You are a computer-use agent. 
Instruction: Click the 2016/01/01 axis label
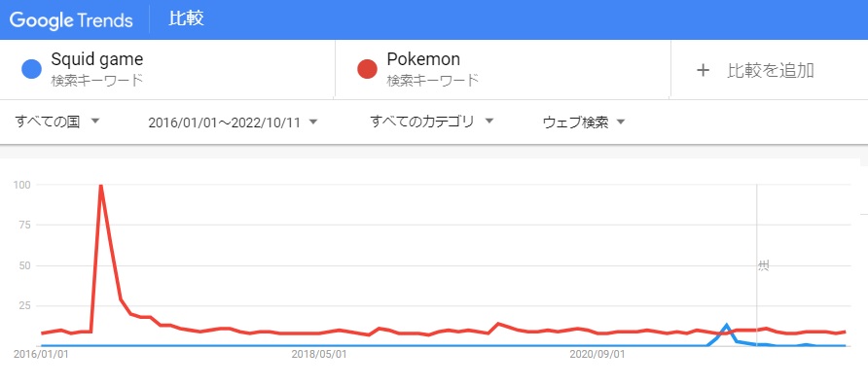[41, 354]
